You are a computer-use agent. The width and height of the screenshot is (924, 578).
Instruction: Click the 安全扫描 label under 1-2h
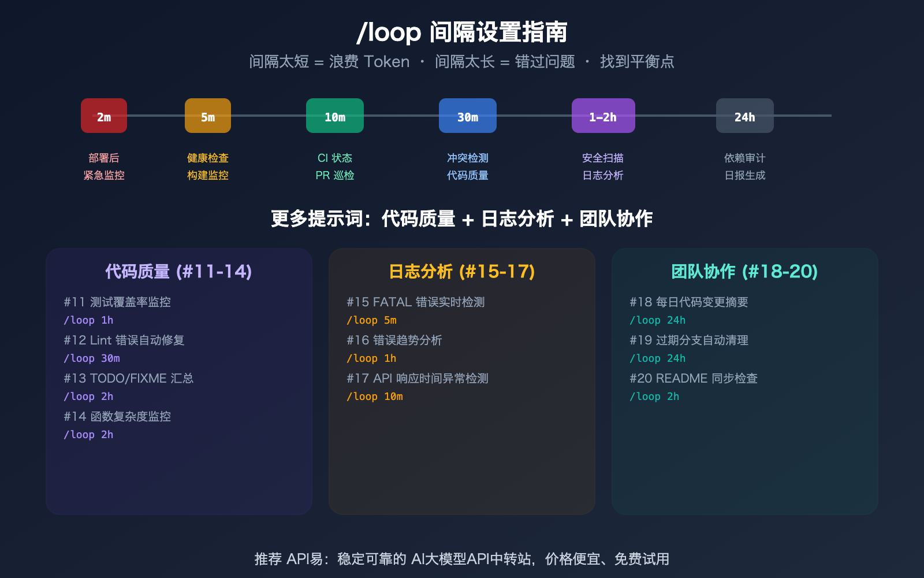(x=603, y=158)
